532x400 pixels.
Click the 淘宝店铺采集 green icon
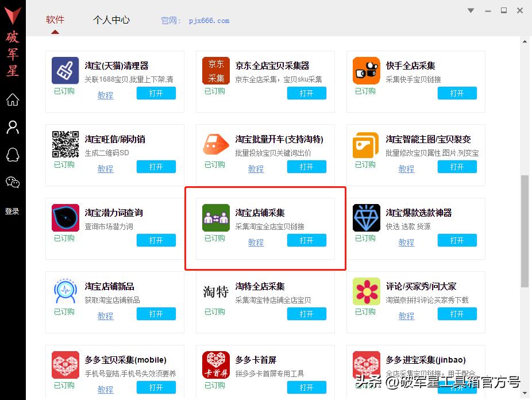pos(216,217)
